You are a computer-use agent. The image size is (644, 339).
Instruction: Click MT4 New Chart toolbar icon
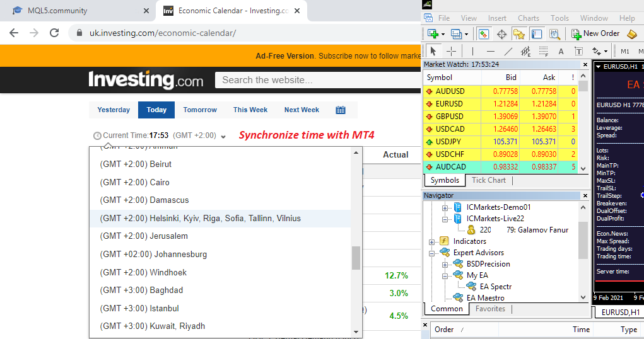(x=433, y=34)
